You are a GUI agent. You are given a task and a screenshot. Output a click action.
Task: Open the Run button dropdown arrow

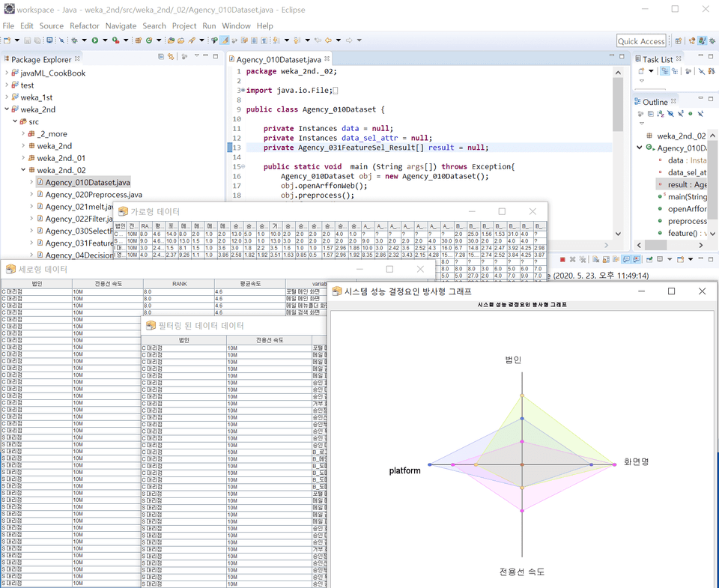[x=104, y=40]
